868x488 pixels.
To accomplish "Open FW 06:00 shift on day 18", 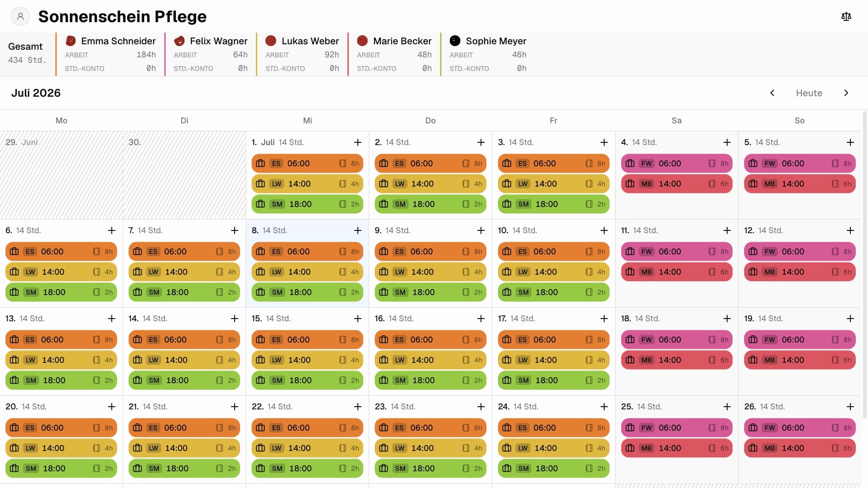I will [x=677, y=339].
